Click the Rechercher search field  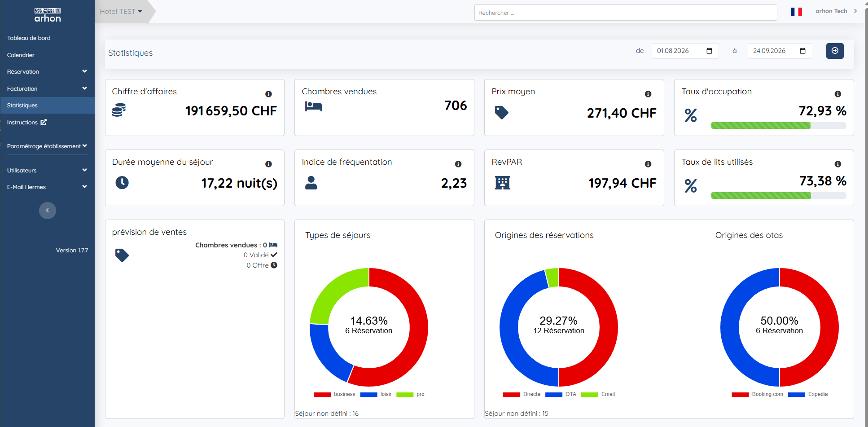pyautogui.click(x=626, y=13)
